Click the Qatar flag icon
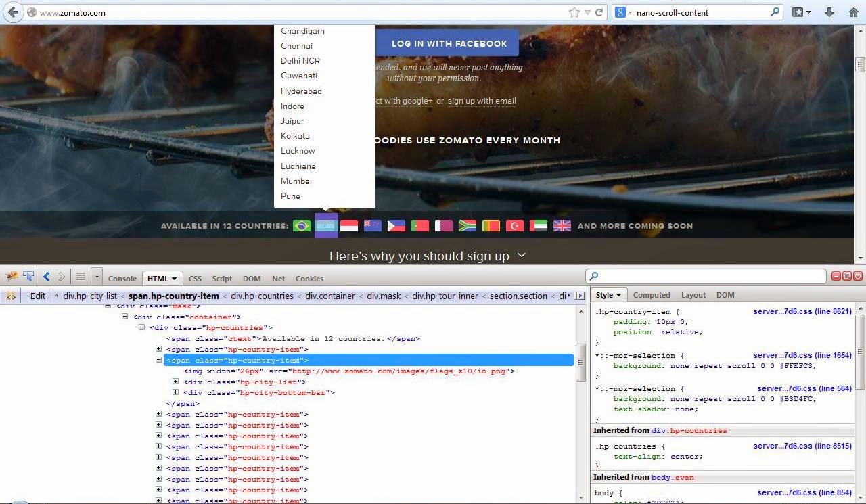This screenshot has width=866, height=504. (444, 226)
